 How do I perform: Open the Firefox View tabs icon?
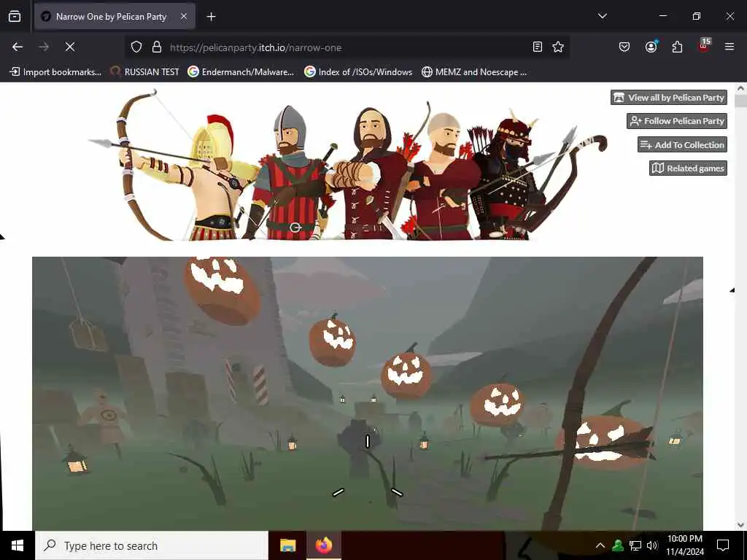pos(15,17)
